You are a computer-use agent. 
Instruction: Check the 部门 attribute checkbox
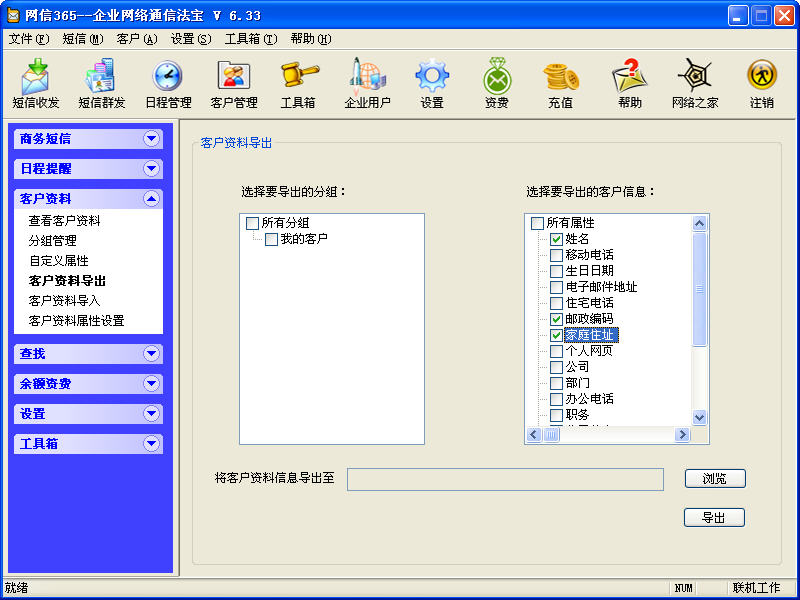tap(556, 383)
